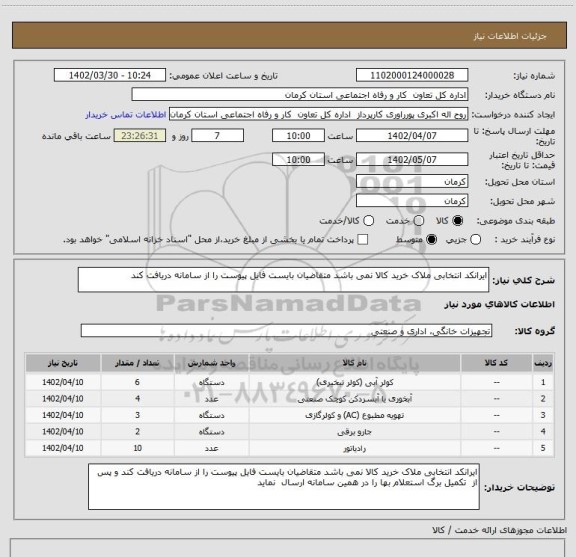Click the delivery province field کرمان
Screen dimensions: 576x557
(x=412, y=182)
